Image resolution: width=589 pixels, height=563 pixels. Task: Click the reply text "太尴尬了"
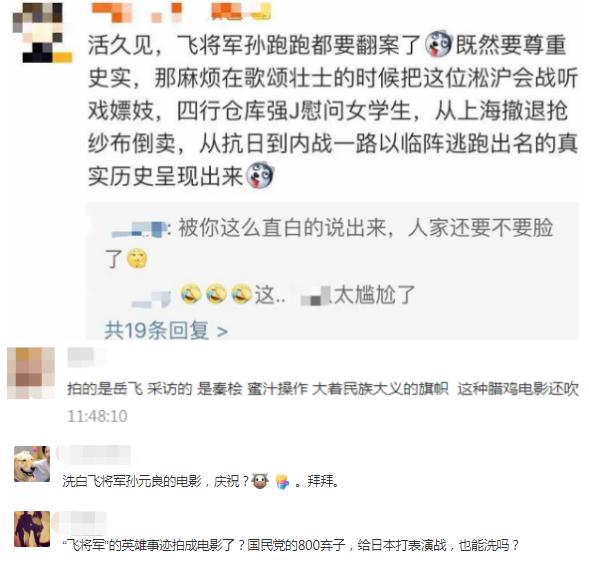(374, 295)
